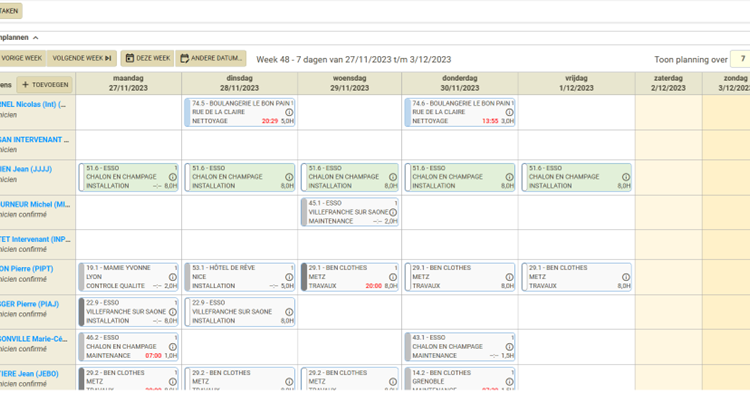Open info icon on Friday 51.6 ESSO card
The image size is (750, 394).
(626, 177)
